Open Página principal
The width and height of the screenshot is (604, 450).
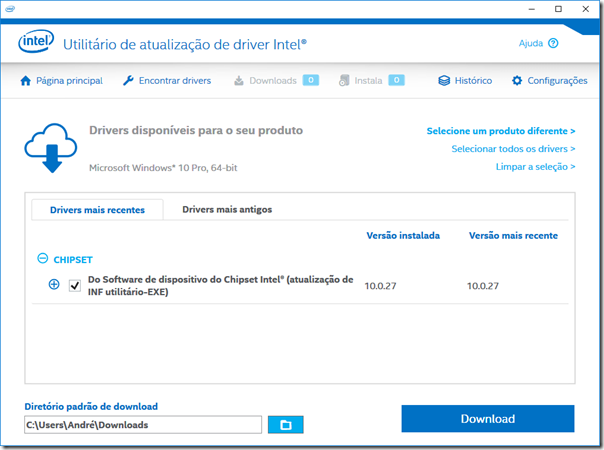[x=62, y=81]
